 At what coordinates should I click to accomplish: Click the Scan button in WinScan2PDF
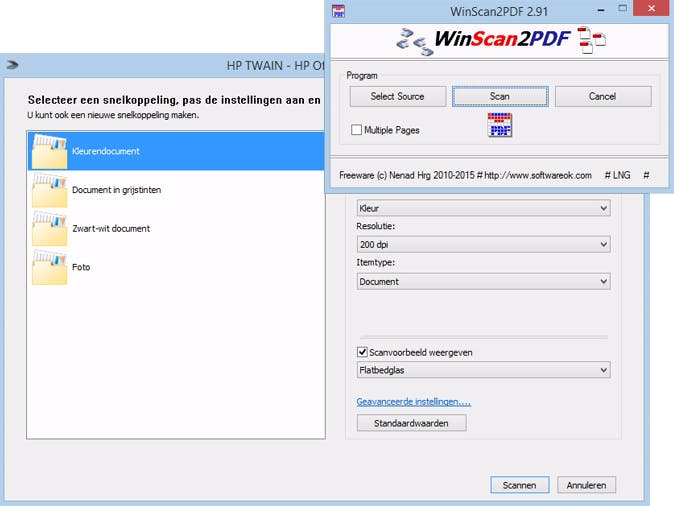tap(500, 96)
